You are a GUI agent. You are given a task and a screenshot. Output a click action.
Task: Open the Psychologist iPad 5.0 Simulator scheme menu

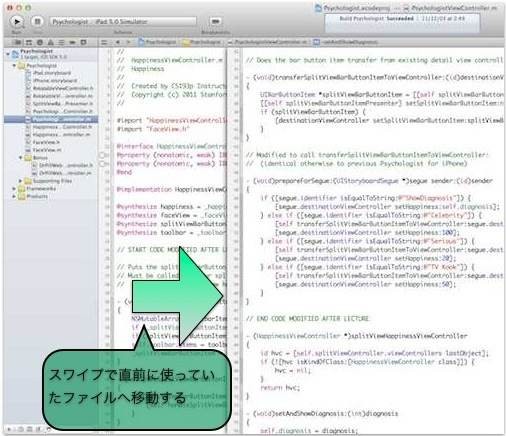coord(123,22)
